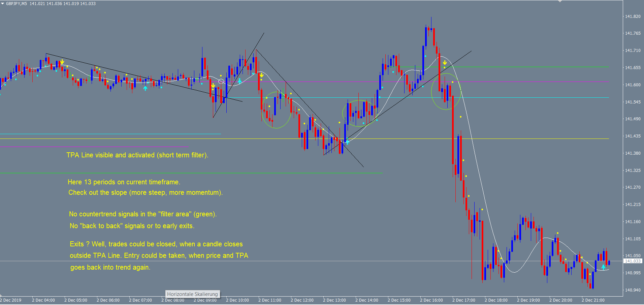Select the "TPA Line visible and activated" text
Viewport: 644px width, 305px height.
click(137, 155)
